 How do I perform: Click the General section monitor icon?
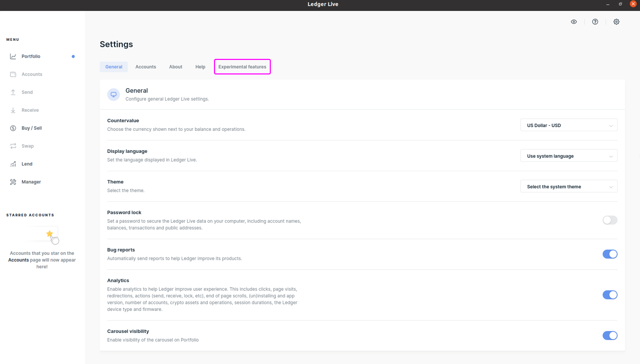[x=114, y=94]
